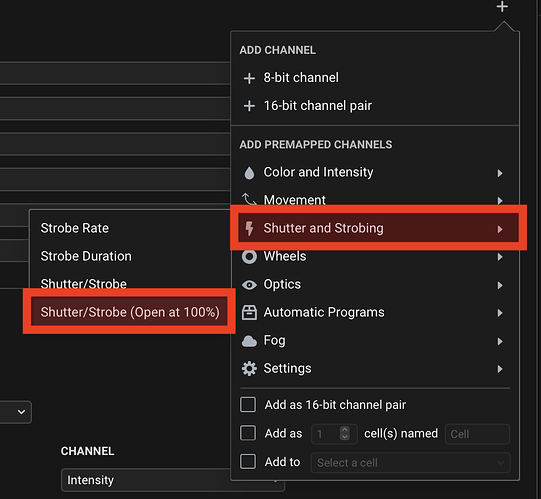Open the Optics submenu
Screen dimensions: 541x499
pyautogui.click(x=375, y=285)
